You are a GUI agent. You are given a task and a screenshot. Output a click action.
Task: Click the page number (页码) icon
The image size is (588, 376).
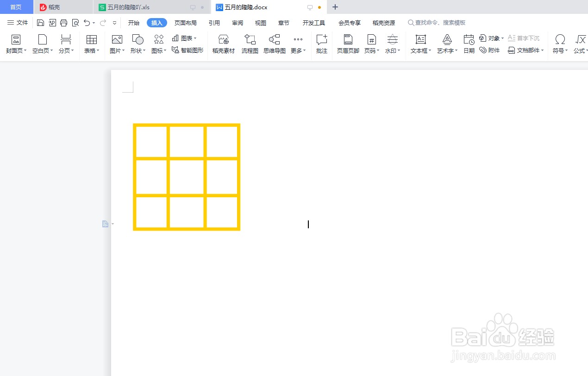point(371,39)
